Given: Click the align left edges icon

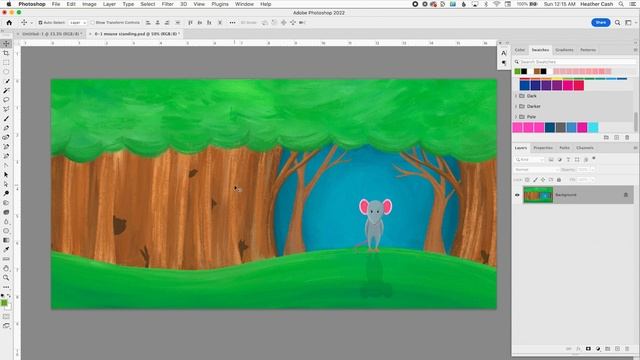Looking at the screenshot, I should [x=148, y=23].
